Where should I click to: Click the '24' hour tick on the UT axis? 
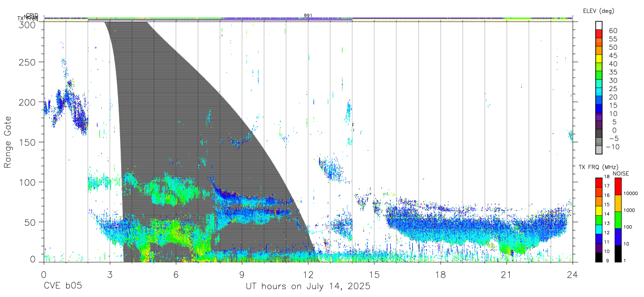click(x=573, y=274)
